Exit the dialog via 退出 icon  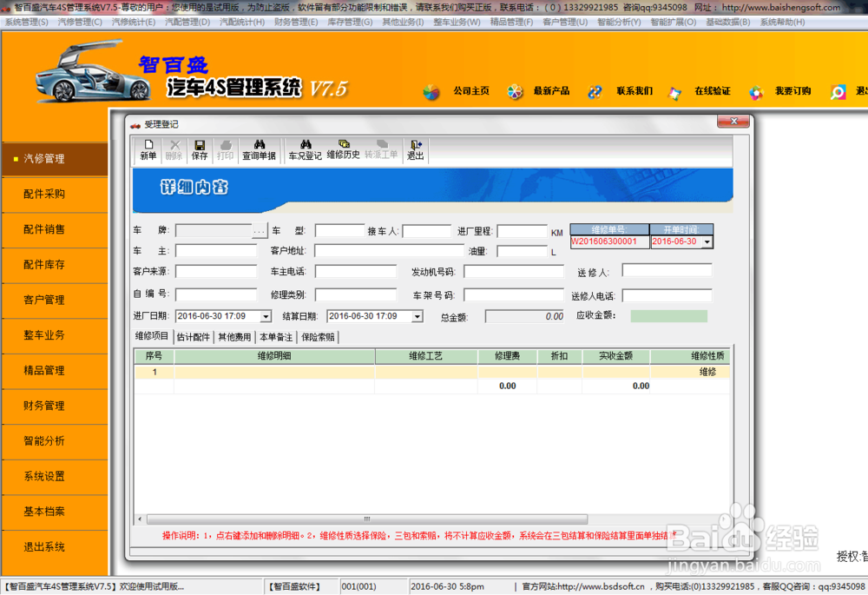[415, 149]
